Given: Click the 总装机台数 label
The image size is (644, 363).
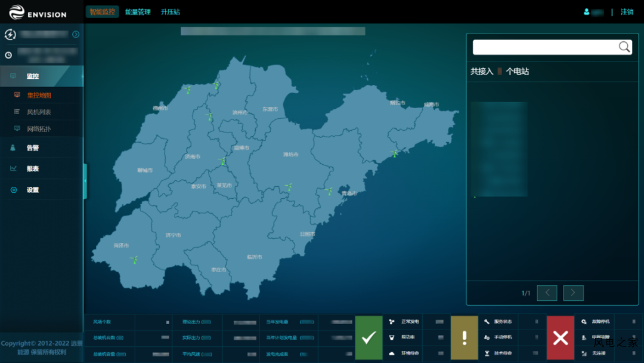Looking at the screenshot, I should click(x=109, y=338).
